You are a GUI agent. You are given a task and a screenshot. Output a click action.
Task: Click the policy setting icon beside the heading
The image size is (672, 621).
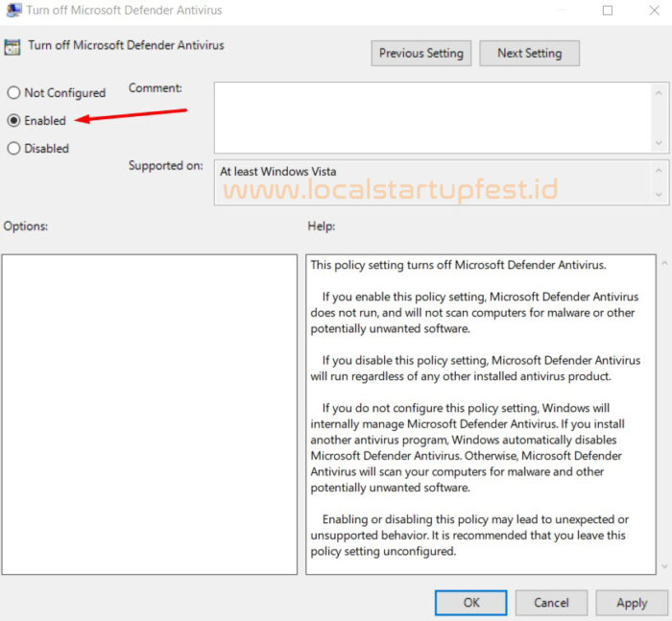(12, 47)
